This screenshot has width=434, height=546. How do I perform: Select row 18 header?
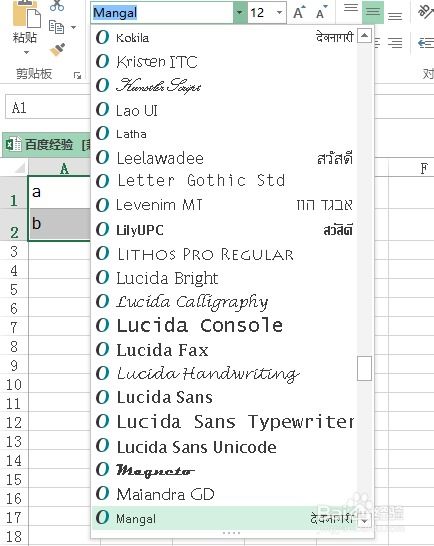pos(14,537)
